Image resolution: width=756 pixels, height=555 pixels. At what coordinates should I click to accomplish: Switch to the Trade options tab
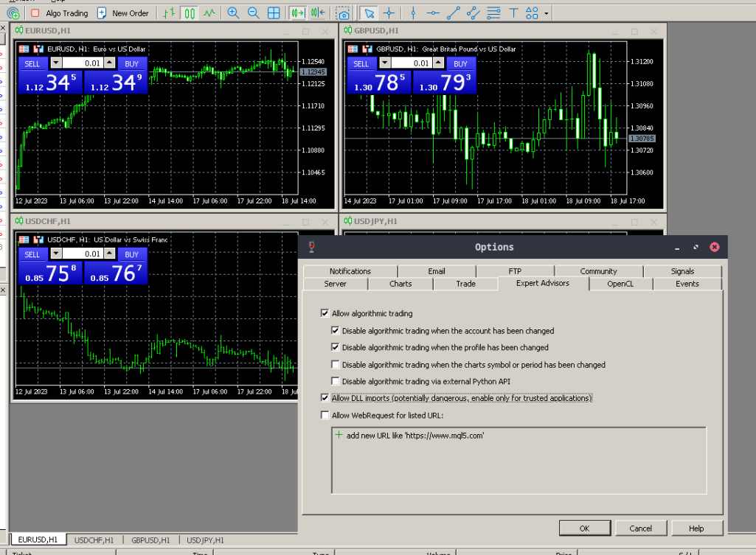465,284
